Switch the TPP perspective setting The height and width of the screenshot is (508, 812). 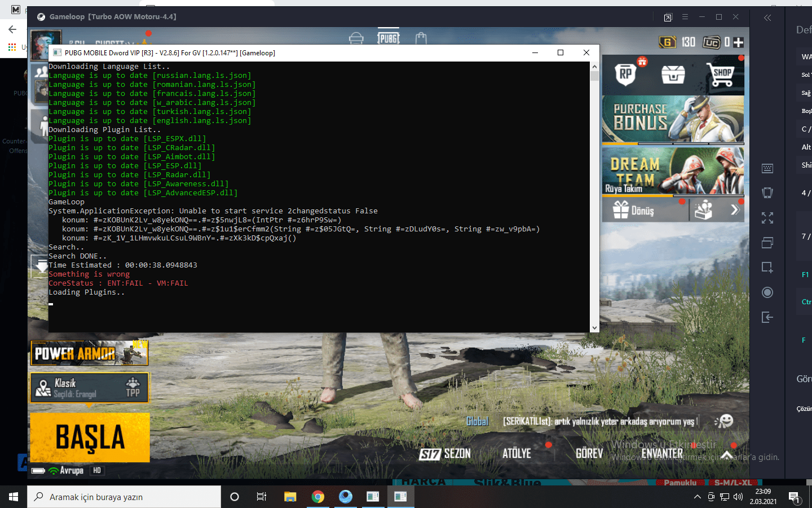133,387
